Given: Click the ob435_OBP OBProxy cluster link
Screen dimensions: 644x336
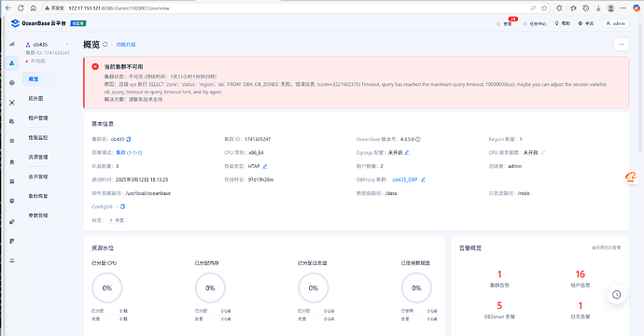Looking at the screenshot, I should [404, 180].
